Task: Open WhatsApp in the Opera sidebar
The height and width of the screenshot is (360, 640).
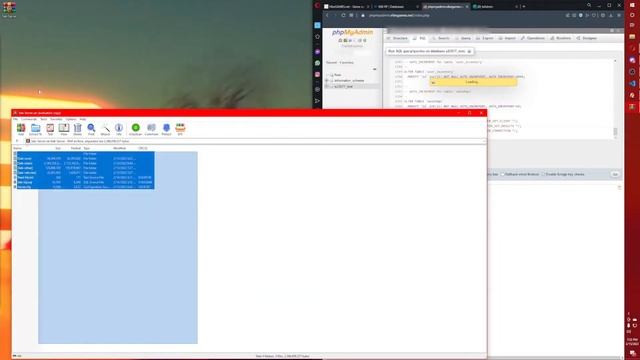Action: coord(318,63)
